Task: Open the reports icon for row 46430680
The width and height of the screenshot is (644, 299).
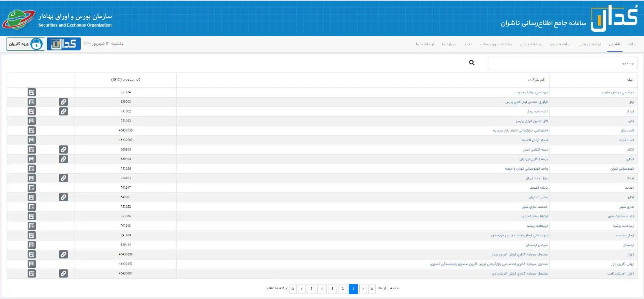Action: [32, 254]
